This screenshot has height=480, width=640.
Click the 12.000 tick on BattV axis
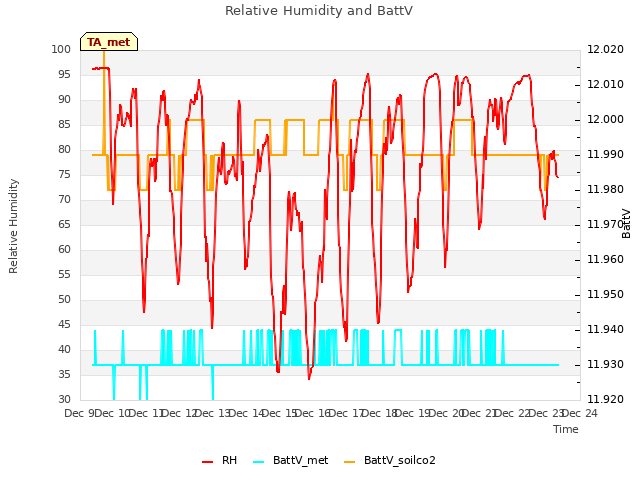[605, 120]
